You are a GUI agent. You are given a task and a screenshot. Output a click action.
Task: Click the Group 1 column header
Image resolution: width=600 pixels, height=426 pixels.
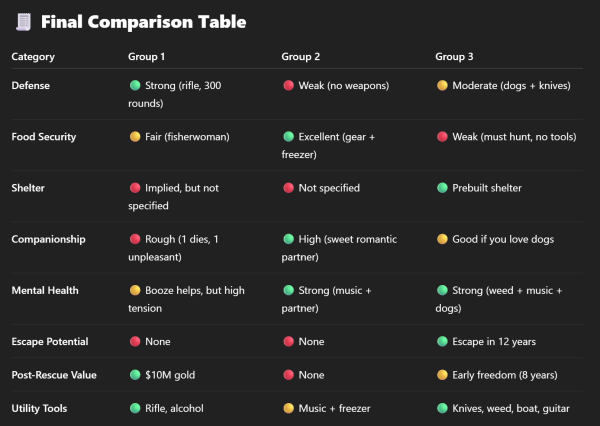click(x=148, y=56)
